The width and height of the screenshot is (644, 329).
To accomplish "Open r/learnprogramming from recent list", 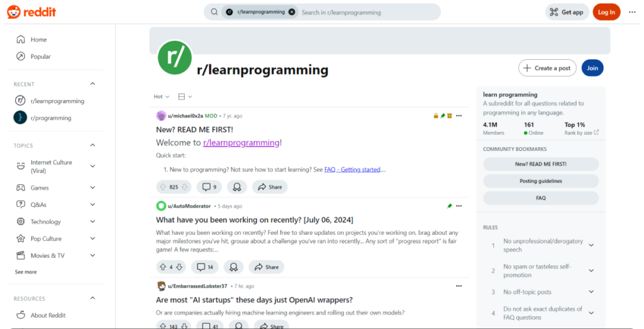I will coord(56,101).
